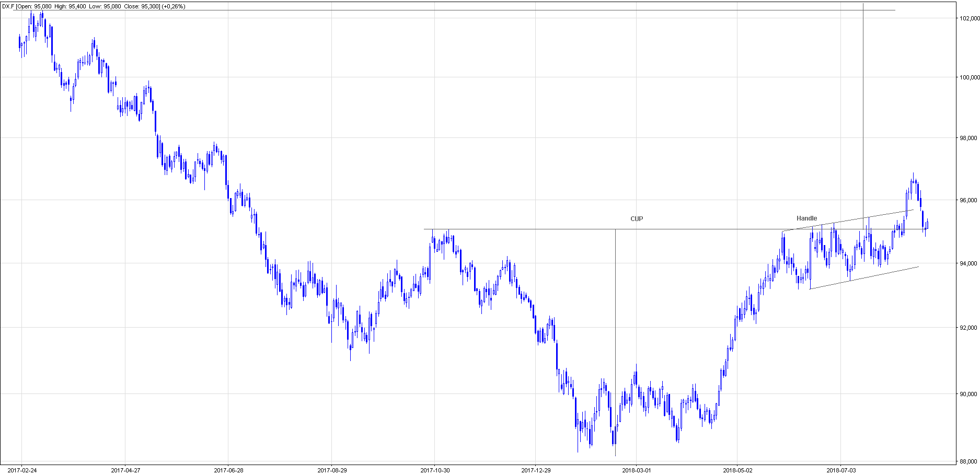Screen dimensions: 980x475
Task: Click the 96,000 price axis label
Action: pyautogui.click(x=969, y=200)
